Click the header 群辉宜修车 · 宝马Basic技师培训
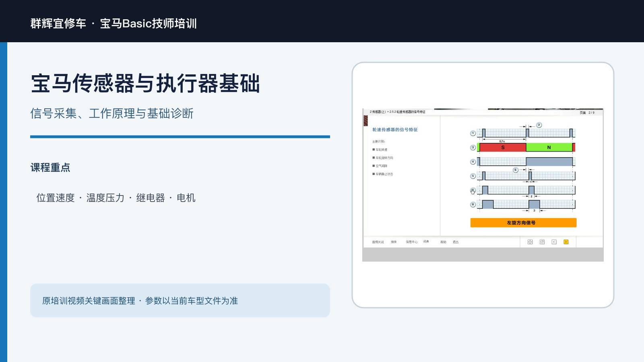Viewport: 644px width, 362px height. point(114,23)
